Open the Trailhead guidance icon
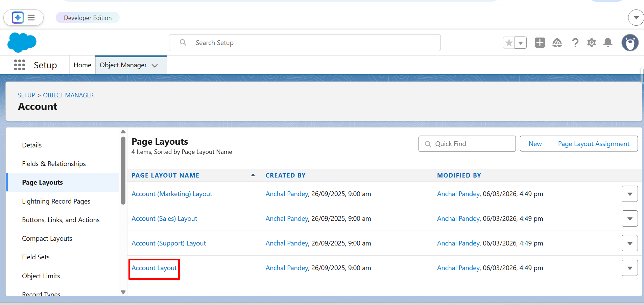This screenshot has height=305, width=644. (557, 43)
